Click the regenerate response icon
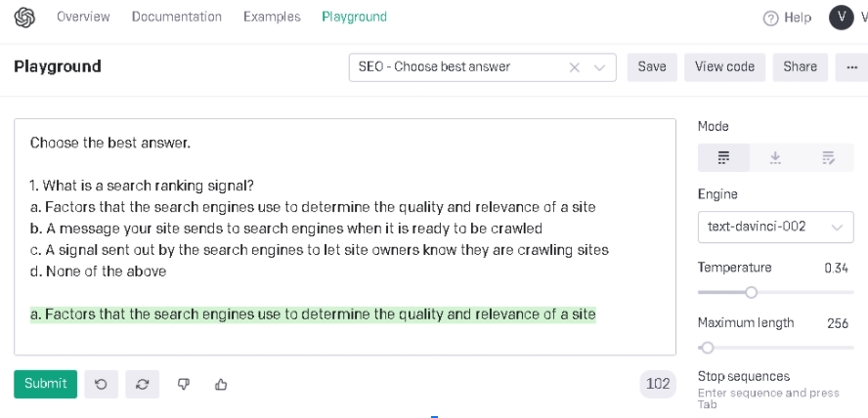Viewport: 868px width, 418px height. [x=141, y=384]
